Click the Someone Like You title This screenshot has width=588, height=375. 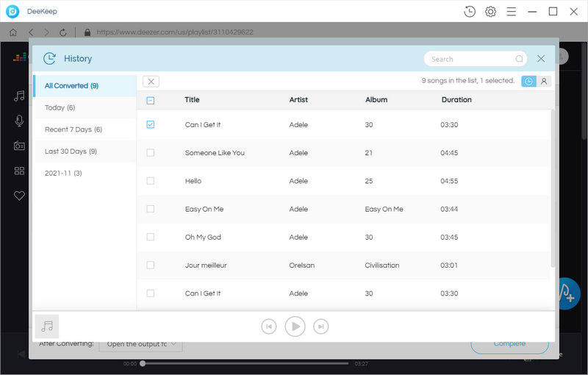click(x=215, y=153)
